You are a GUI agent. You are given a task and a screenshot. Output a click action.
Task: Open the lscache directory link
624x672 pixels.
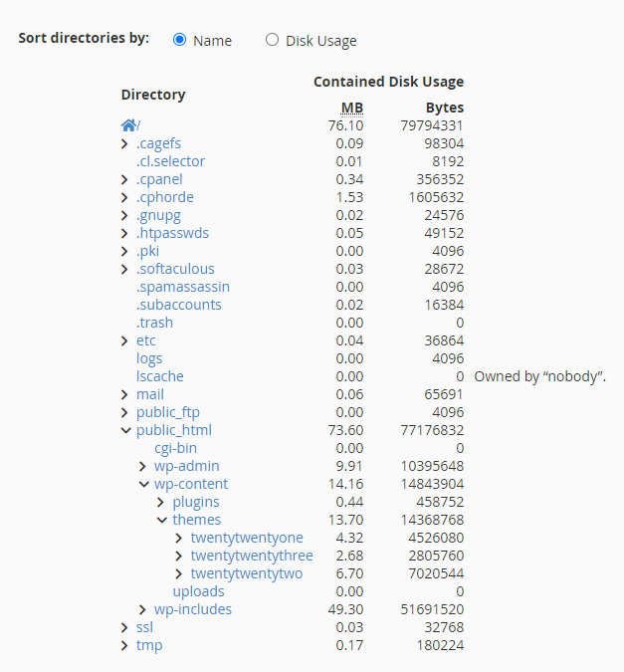point(160,376)
